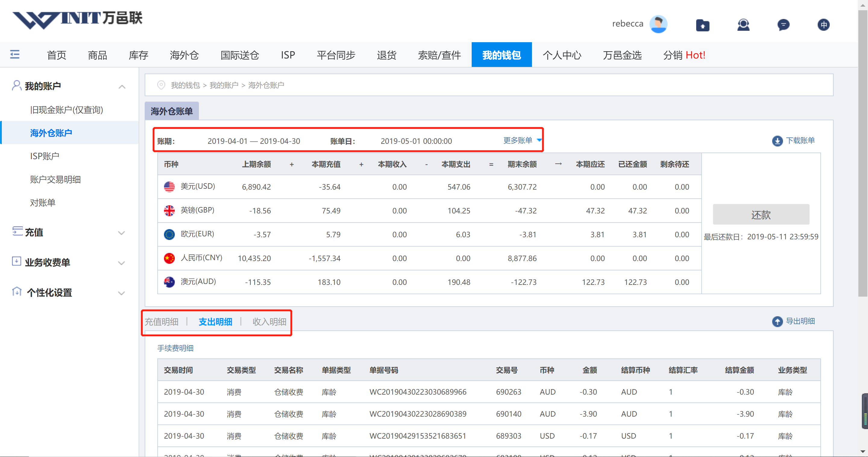The height and width of the screenshot is (457, 868).
Task: Open 商品 navigation menu
Action: pos(97,55)
